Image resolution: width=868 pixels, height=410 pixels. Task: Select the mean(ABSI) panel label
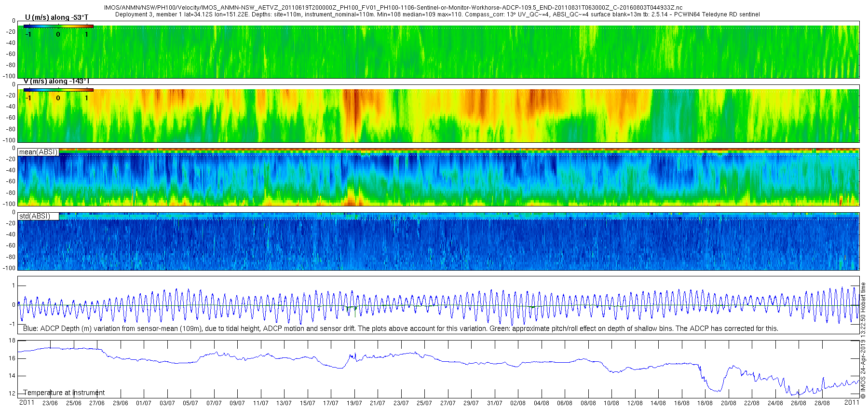(x=39, y=152)
